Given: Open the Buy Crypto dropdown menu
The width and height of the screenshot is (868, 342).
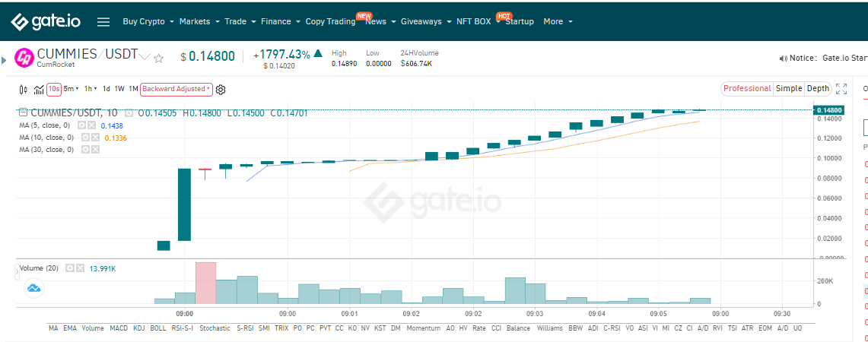Looking at the screenshot, I should click(x=148, y=21).
